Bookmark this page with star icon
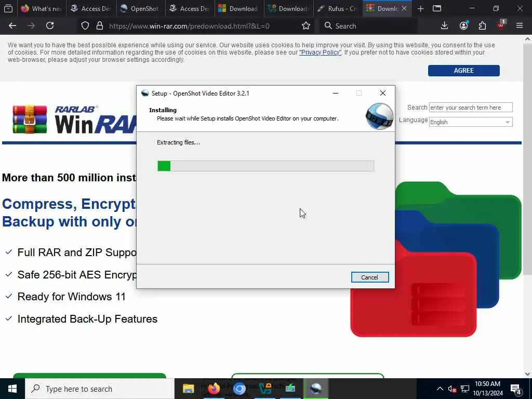The height and width of the screenshot is (399, 532). (305, 26)
